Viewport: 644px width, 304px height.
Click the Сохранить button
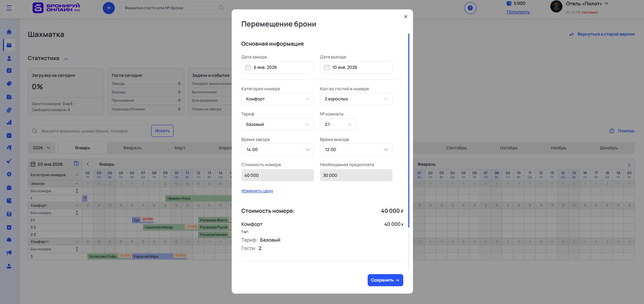(x=385, y=280)
